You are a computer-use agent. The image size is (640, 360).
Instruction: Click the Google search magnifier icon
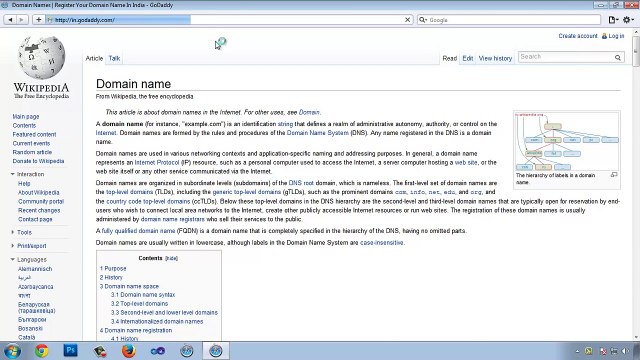click(x=422, y=20)
